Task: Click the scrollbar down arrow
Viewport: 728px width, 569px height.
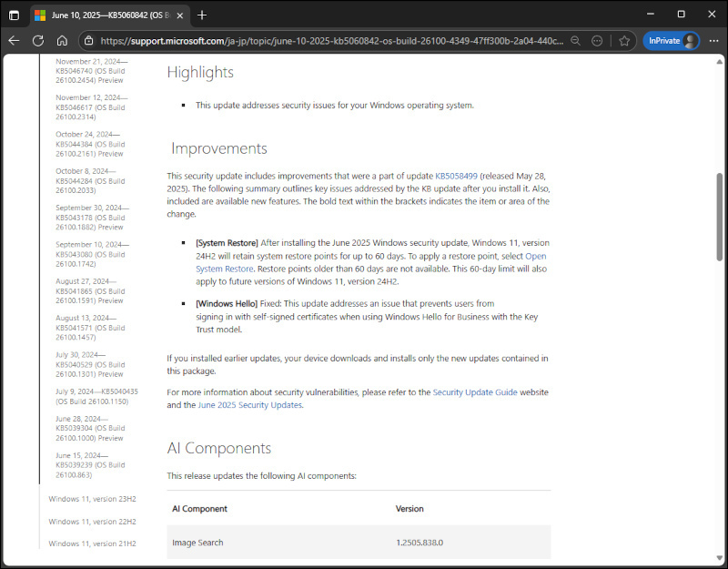Action: tap(719, 558)
